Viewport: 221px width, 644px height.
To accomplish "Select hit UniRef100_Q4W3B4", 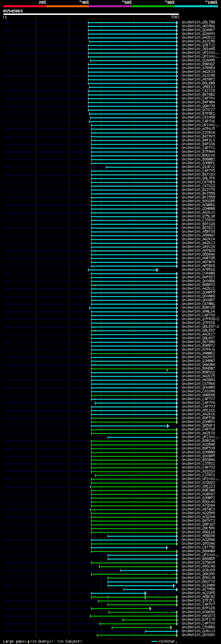I will [198, 365].
